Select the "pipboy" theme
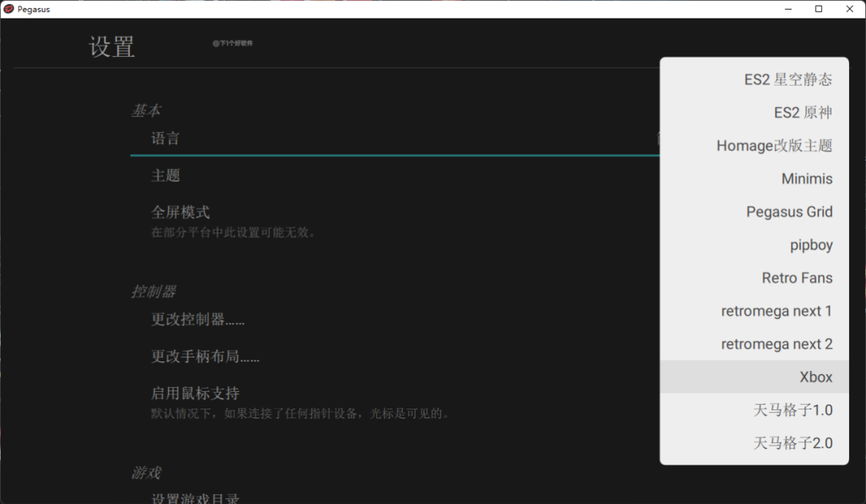Image resolution: width=866 pixels, height=504 pixels. point(811,244)
